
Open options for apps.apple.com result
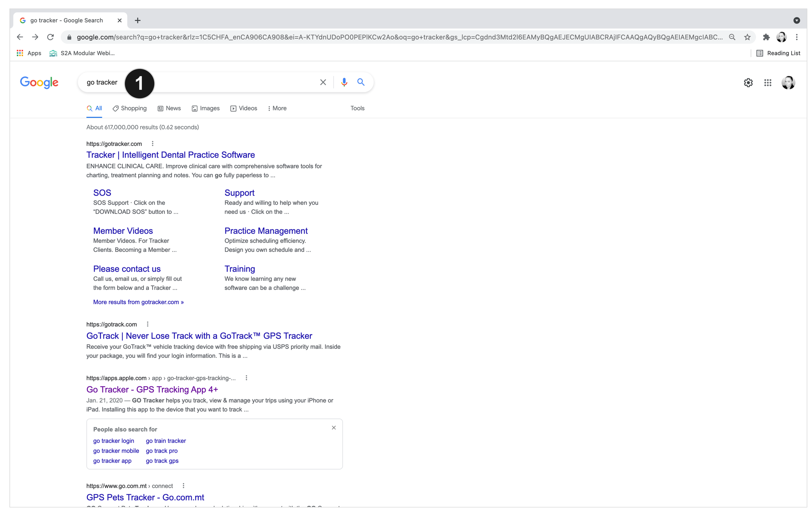tap(247, 378)
